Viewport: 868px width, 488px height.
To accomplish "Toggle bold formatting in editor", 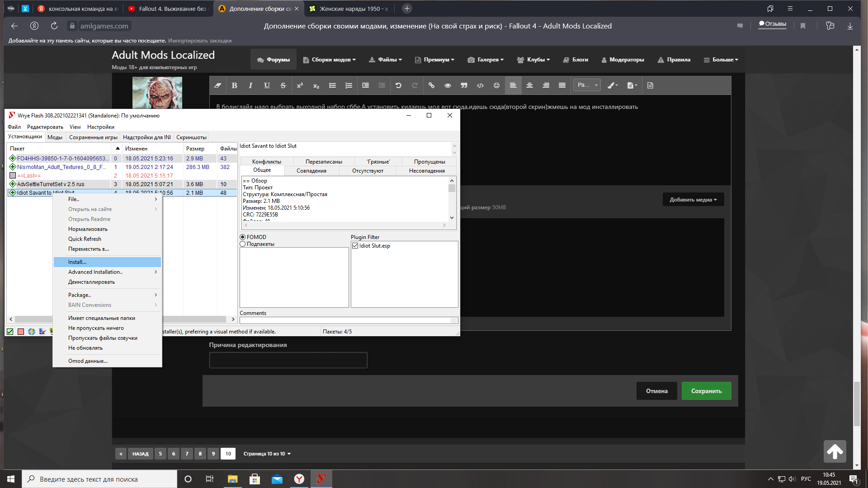I will click(234, 85).
